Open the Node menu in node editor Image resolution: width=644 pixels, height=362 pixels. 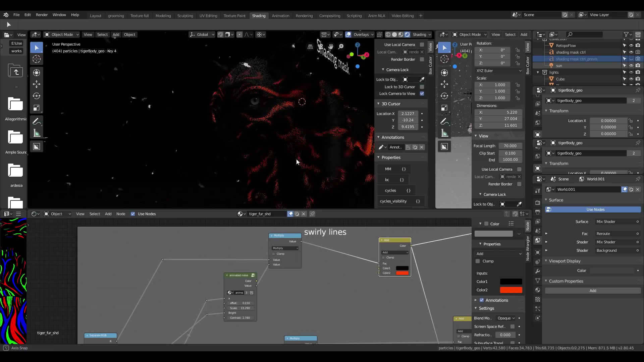pos(121,214)
